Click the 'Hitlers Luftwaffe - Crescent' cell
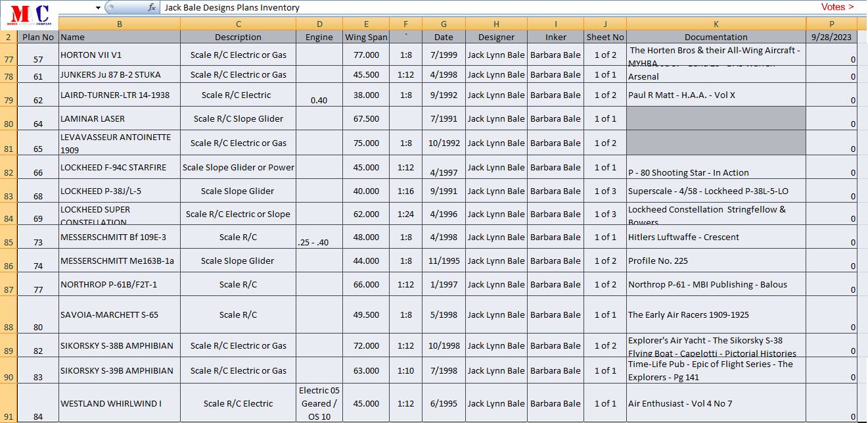The width and height of the screenshot is (868, 423). pos(716,237)
